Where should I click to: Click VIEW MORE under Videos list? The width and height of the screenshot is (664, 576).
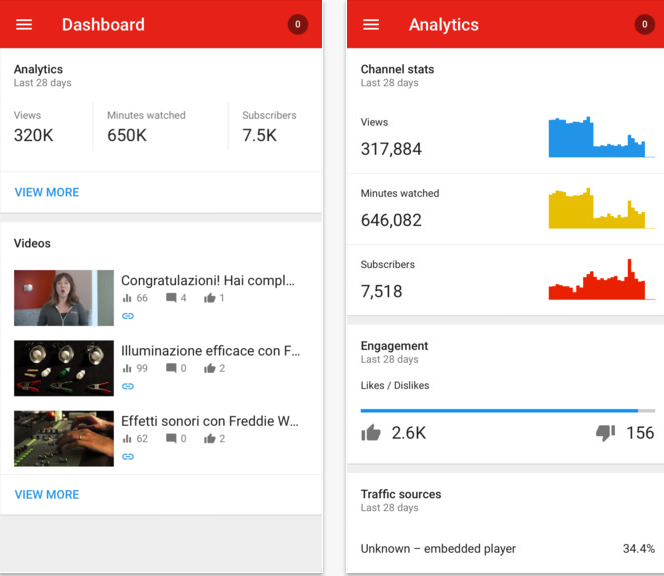pyautogui.click(x=47, y=494)
